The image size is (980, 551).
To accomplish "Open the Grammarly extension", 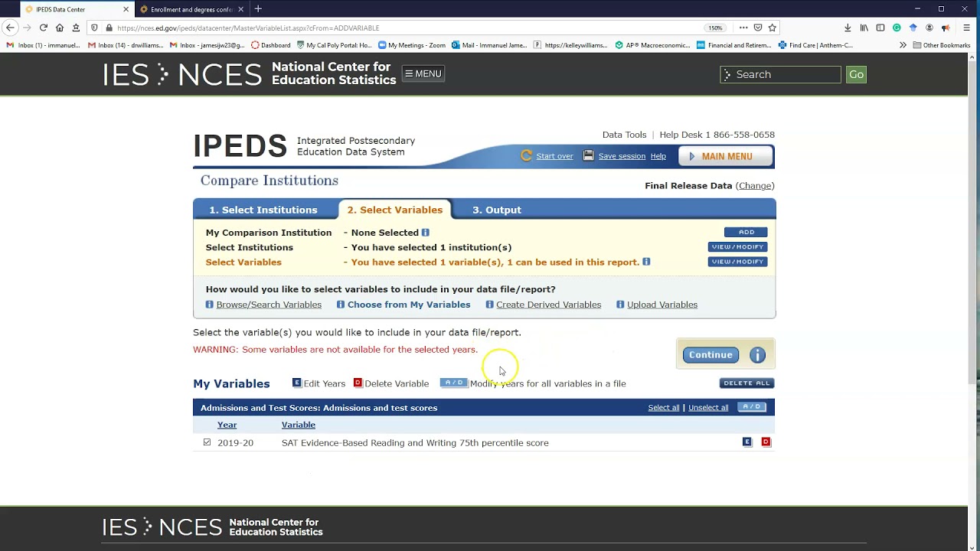I will coord(897,28).
